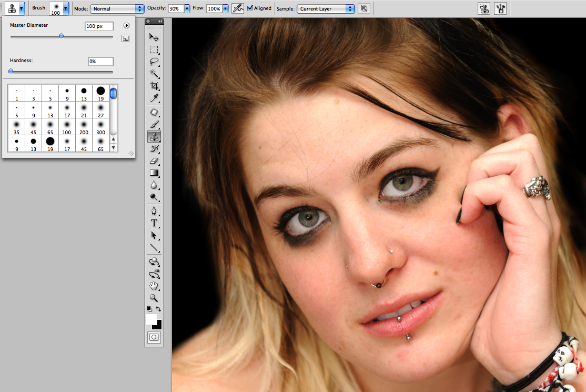Create a new preset from this brush

click(x=126, y=38)
